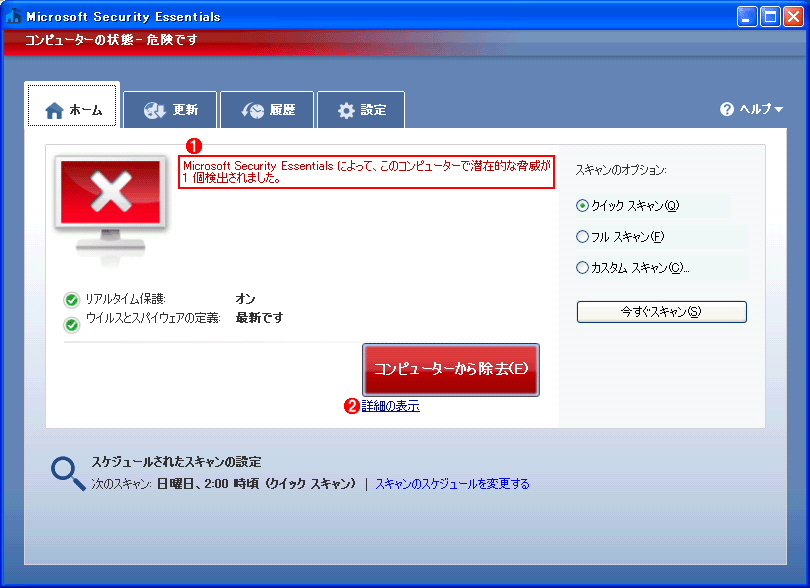Click the threat detected message text

click(366, 172)
